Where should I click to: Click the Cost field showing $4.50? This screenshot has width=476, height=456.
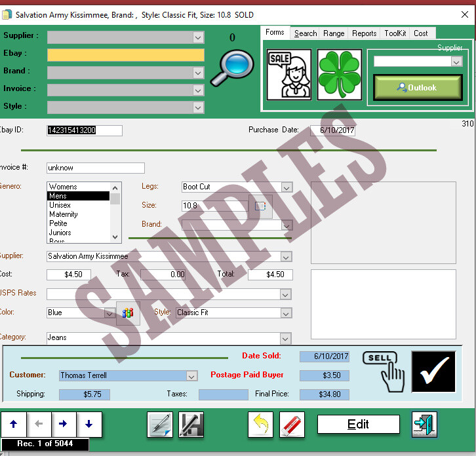(x=69, y=275)
